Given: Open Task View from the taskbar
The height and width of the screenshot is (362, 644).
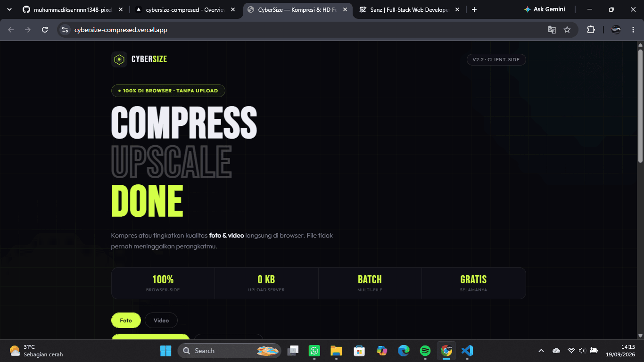Looking at the screenshot, I should pyautogui.click(x=293, y=351).
